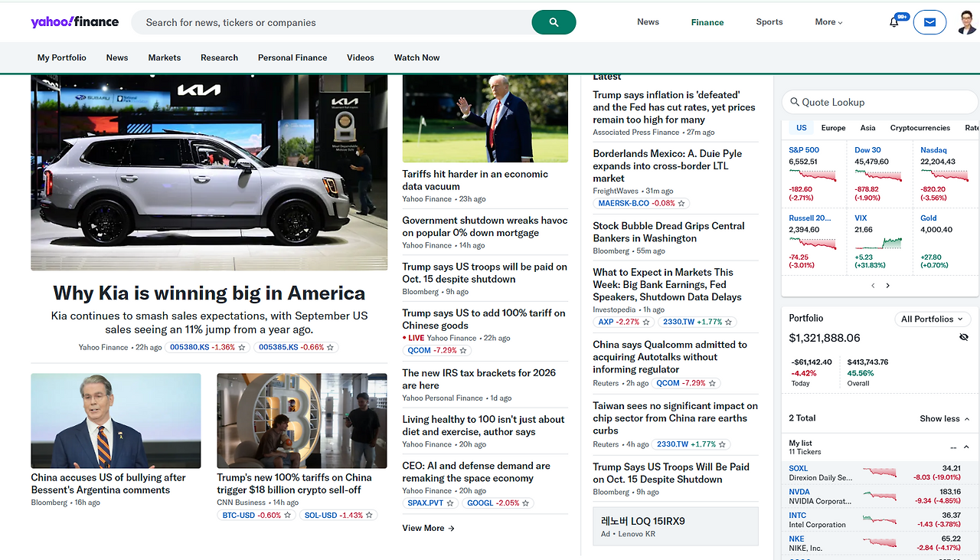Click the green search magnifier button

[554, 22]
